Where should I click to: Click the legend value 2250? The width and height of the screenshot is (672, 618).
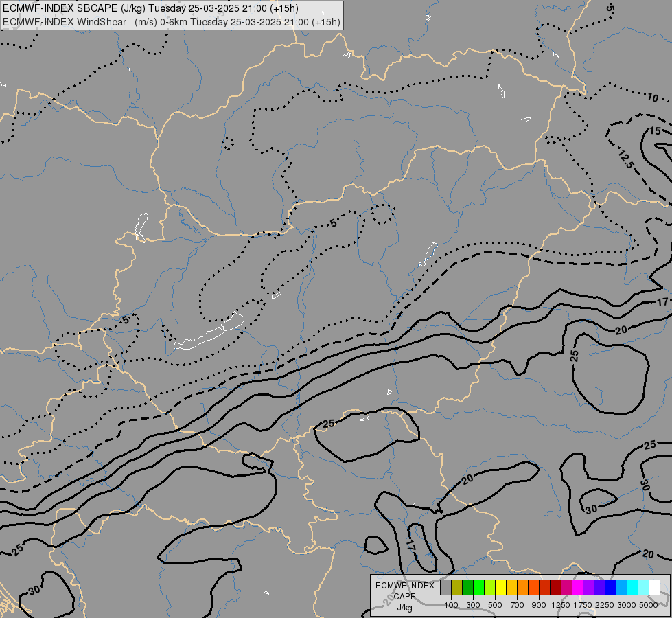[605, 605]
